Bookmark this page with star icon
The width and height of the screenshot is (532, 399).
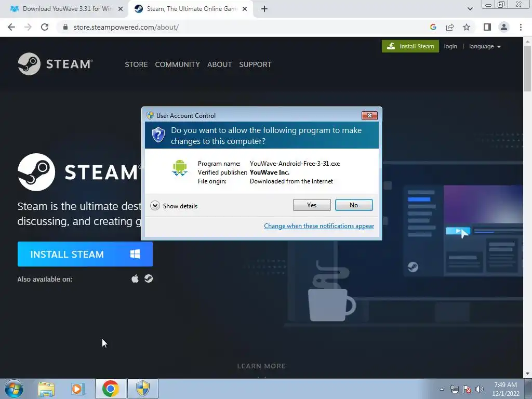467,27
